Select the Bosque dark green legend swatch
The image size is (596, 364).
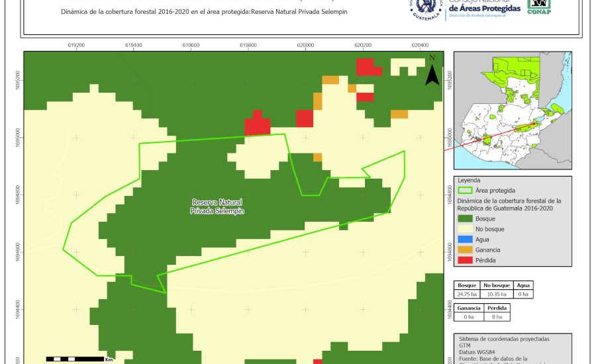tap(465, 218)
